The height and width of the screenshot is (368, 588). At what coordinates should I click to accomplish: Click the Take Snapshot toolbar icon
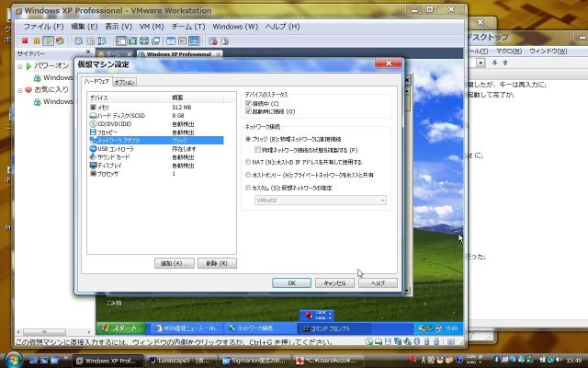point(78,40)
